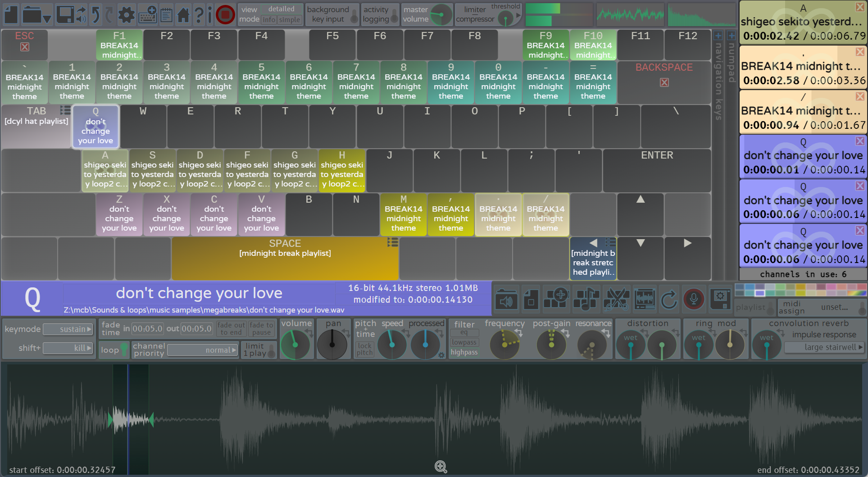Screen dimensions: 868x477
Task: Switch view mode to simple
Action: pyautogui.click(x=289, y=20)
